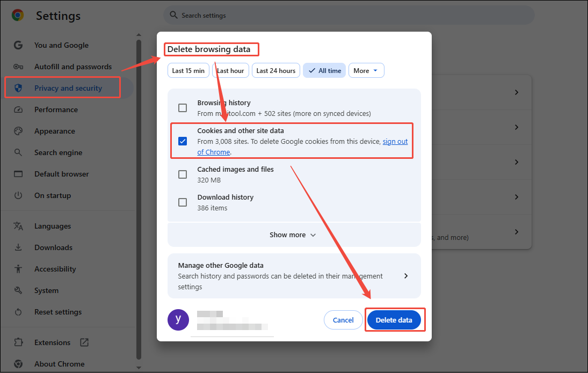Open Appearance via its palette icon

[x=18, y=131]
